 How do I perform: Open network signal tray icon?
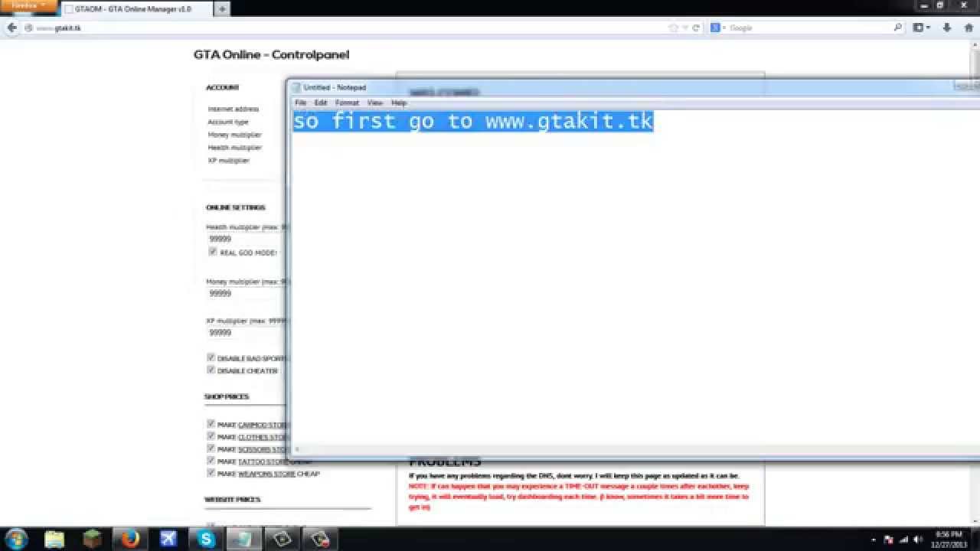pos(903,540)
